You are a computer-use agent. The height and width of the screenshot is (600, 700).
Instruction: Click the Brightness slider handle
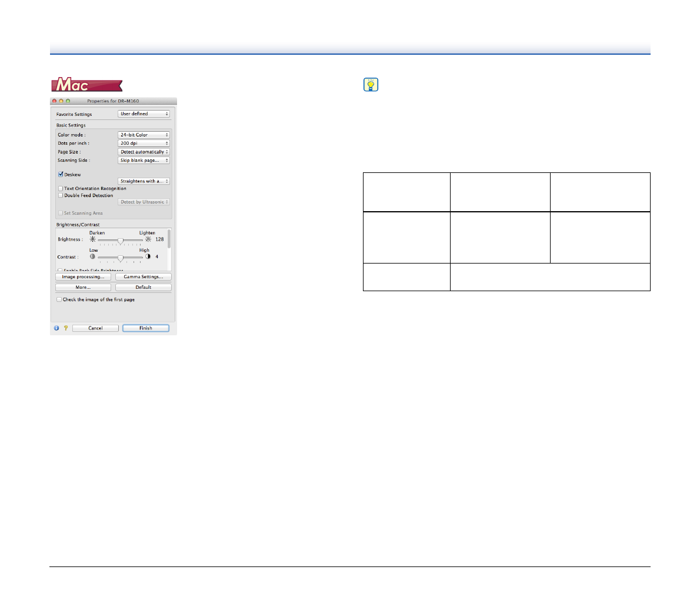[x=120, y=240]
